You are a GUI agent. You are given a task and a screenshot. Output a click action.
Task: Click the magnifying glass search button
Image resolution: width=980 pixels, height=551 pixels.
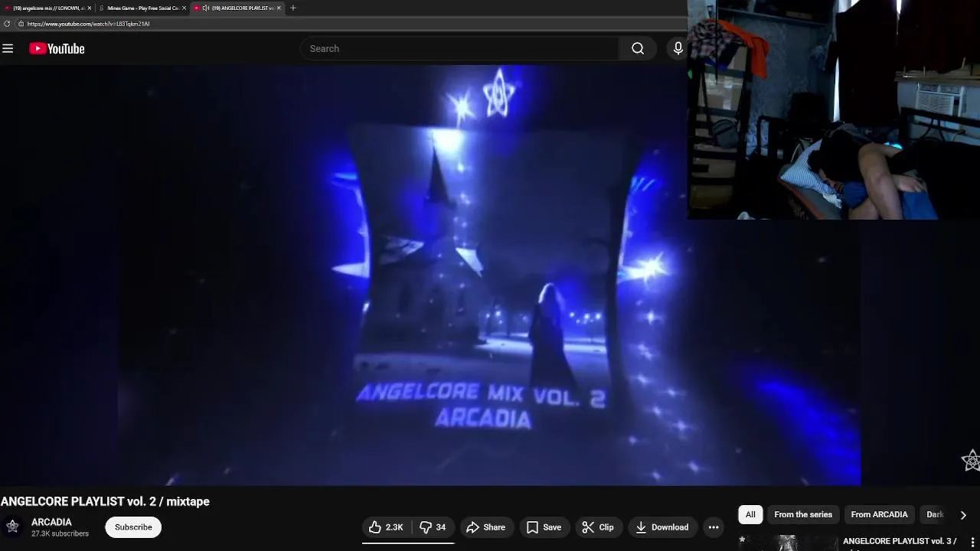638,48
